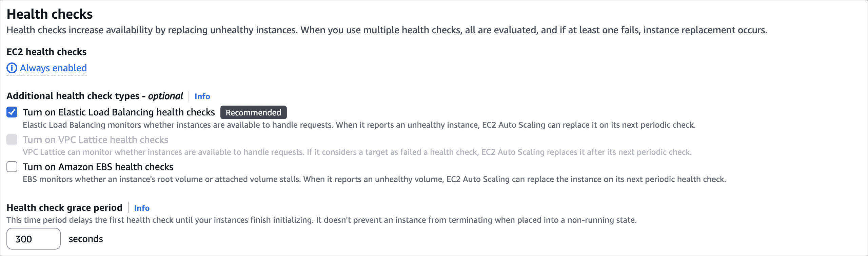868x256 pixels.
Task: Click the seconds unit label
Action: (x=86, y=239)
